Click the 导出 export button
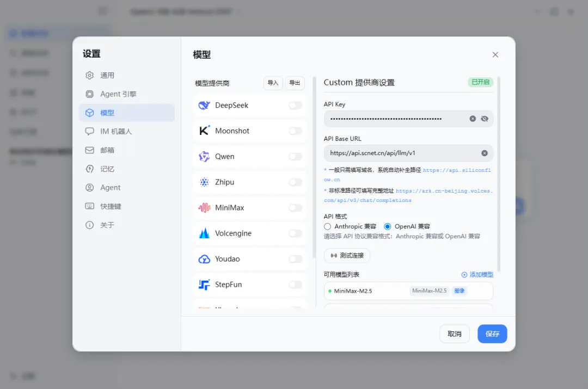Screen dimensions: 588x389 295,83
